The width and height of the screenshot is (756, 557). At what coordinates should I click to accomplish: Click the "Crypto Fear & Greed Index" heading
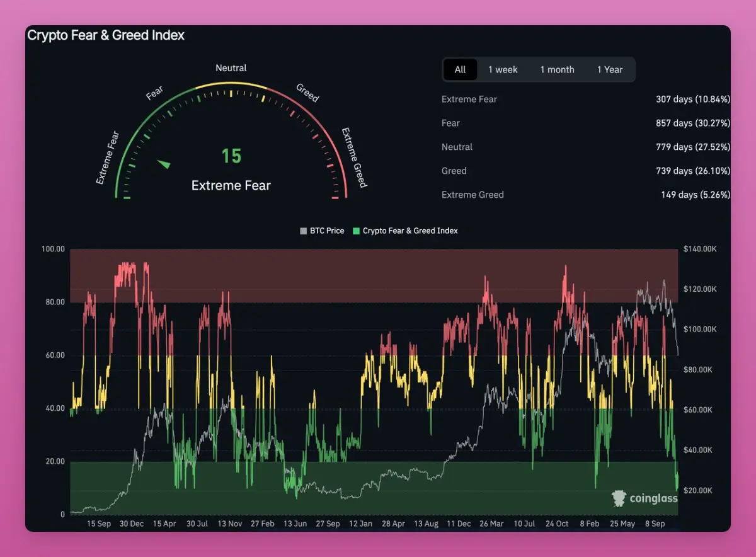(x=106, y=35)
